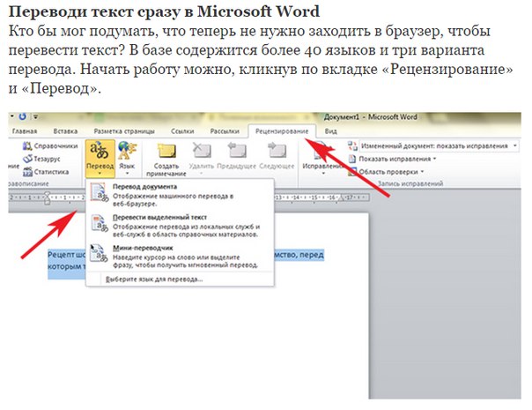Choose Перевод документа in menu
532x410 pixels.
(x=180, y=195)
